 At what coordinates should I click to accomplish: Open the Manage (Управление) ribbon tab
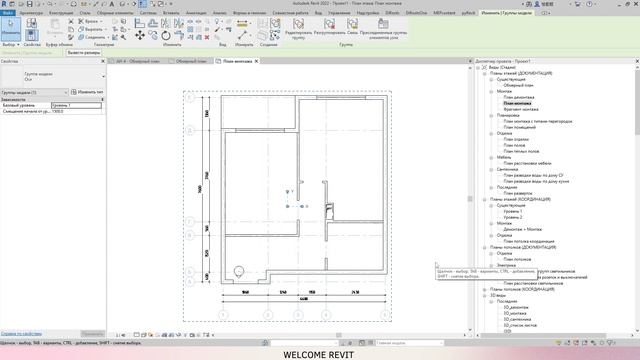click(x=340, y=13)
